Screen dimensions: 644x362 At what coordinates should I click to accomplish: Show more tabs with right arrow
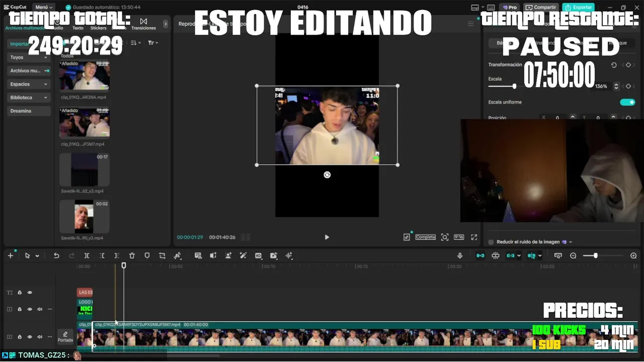tap(166, 24)
